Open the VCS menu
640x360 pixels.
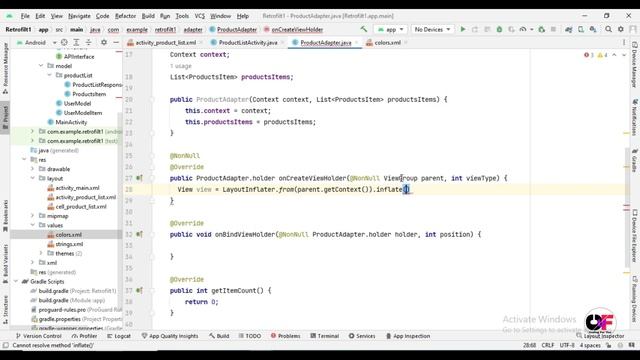point(199,16)
